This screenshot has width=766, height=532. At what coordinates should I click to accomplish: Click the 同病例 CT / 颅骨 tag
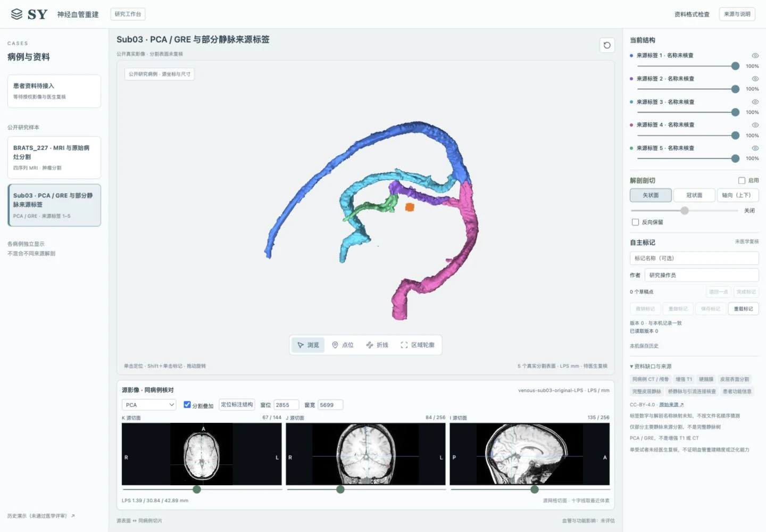(x=651, y=379)
